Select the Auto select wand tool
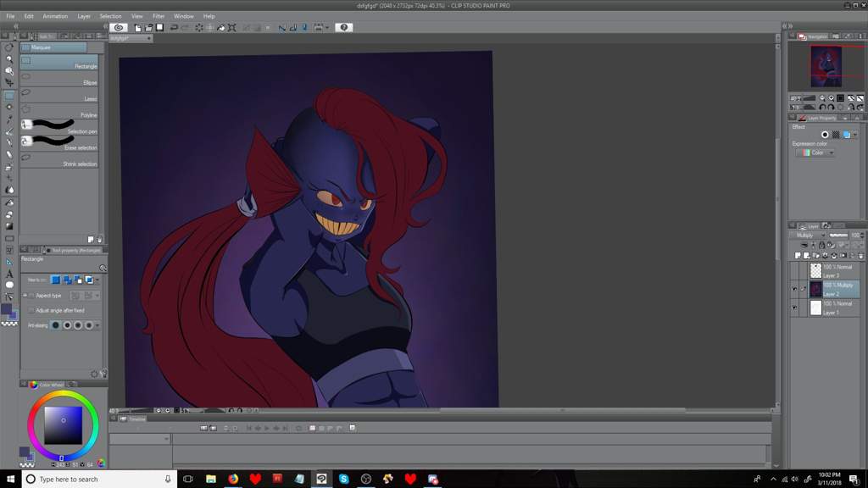 pos(8,107)
